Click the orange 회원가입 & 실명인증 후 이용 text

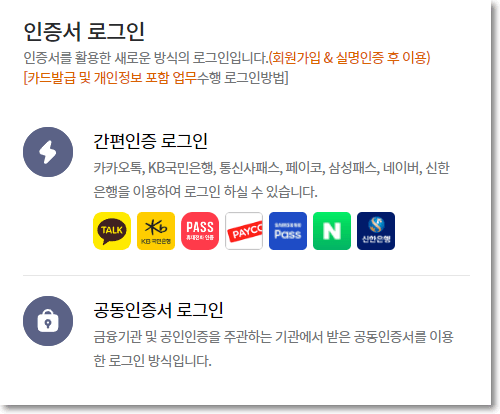tap(349, 58)
